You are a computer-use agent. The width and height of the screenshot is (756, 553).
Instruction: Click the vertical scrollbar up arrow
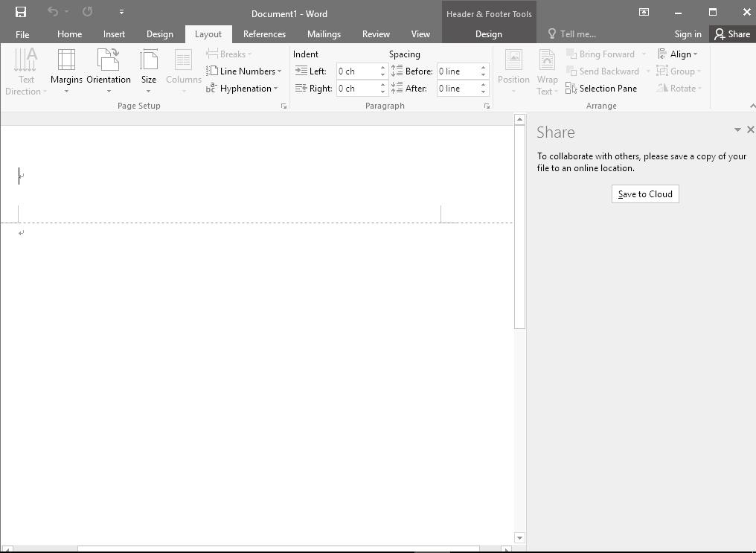pos(519,120)
